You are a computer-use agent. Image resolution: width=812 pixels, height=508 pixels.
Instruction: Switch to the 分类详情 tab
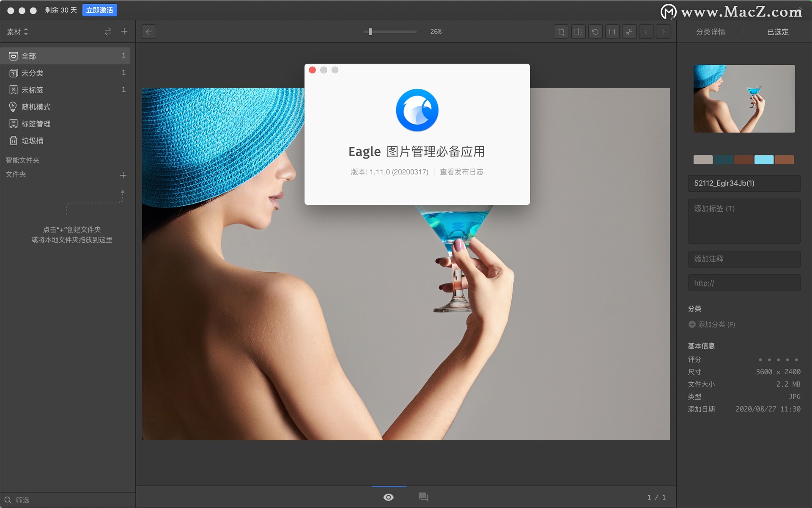pos(710,32)
